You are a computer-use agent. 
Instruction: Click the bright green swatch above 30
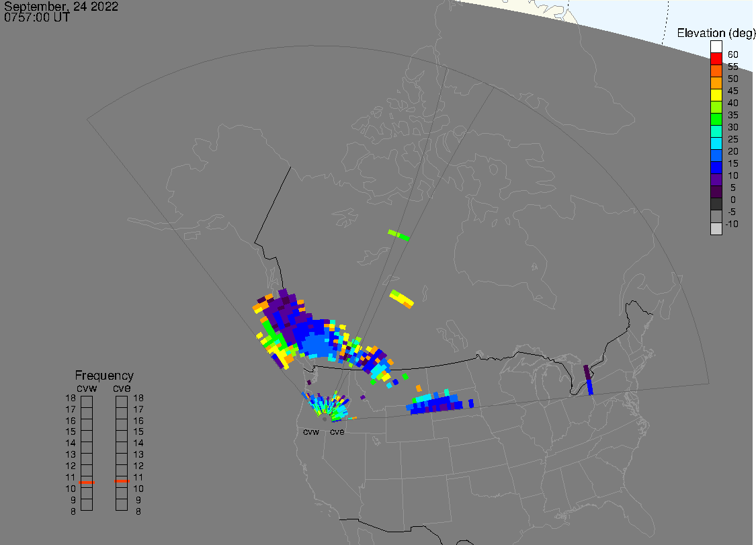pyautogui.click(x=716, y=119)
